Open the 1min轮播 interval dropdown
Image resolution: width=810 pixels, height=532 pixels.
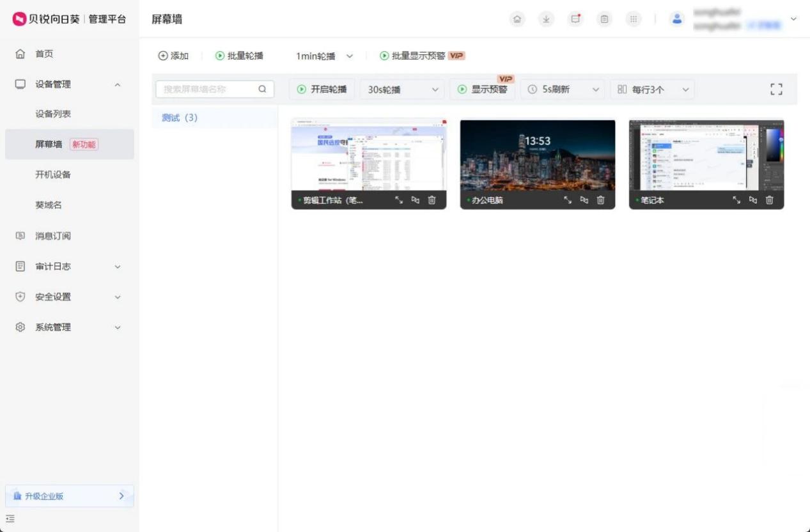[x=325, y=56]
